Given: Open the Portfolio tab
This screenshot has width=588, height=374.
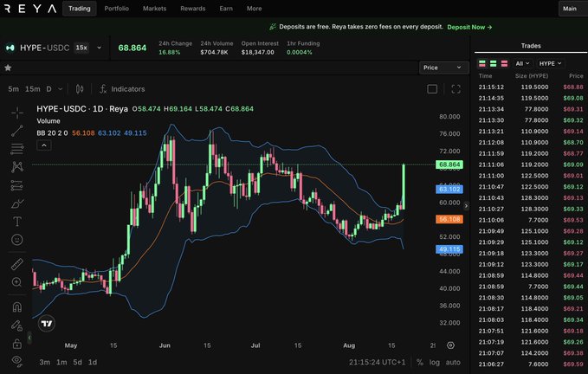Looking at the screenshot, I should 117,9.
